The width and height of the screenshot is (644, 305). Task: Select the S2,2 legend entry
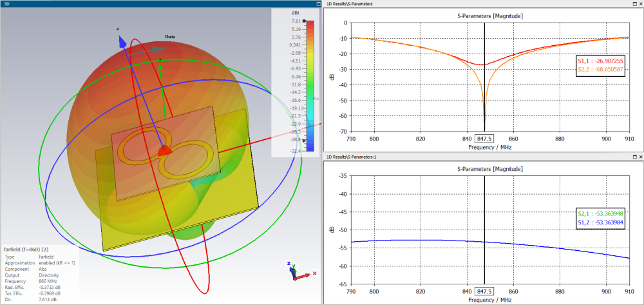(x=601, y=70)
